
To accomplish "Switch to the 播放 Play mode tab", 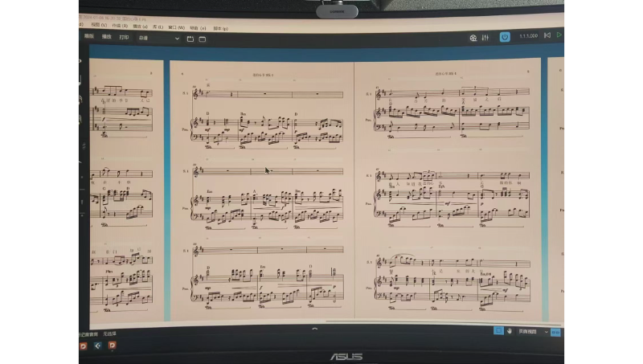I will click(x=107, y=36).
